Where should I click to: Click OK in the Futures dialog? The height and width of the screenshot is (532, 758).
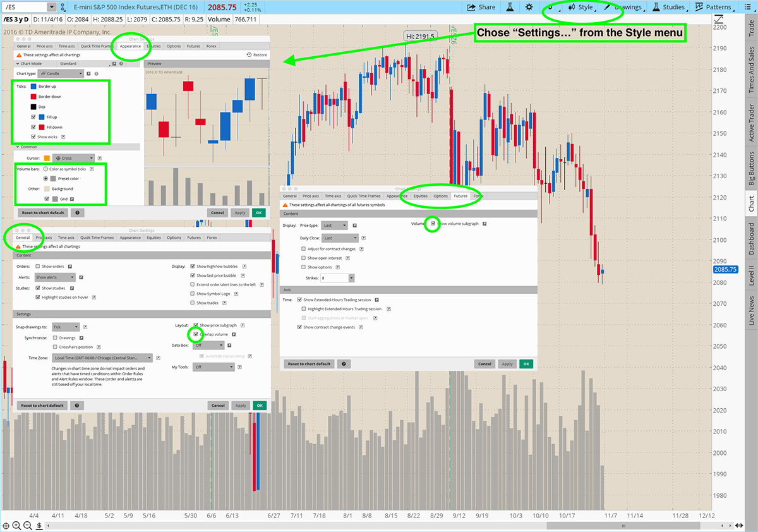coord(526,364)
